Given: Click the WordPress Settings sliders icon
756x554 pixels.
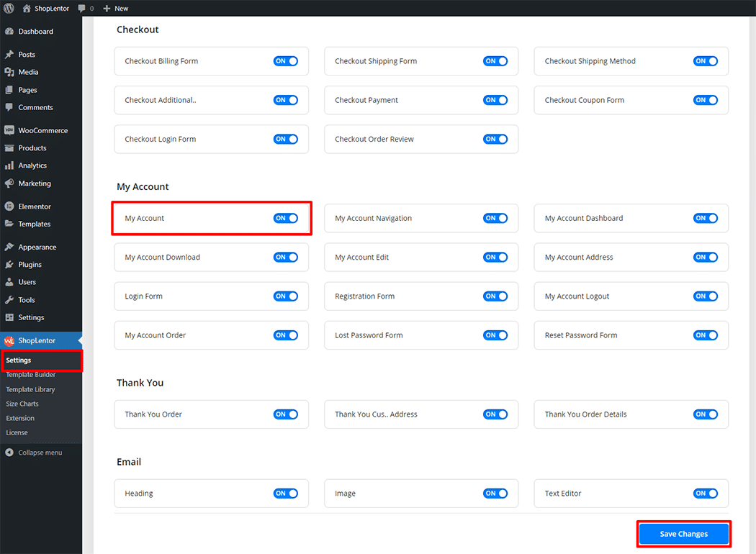Looking at the screenshot, I should point(9,317).
